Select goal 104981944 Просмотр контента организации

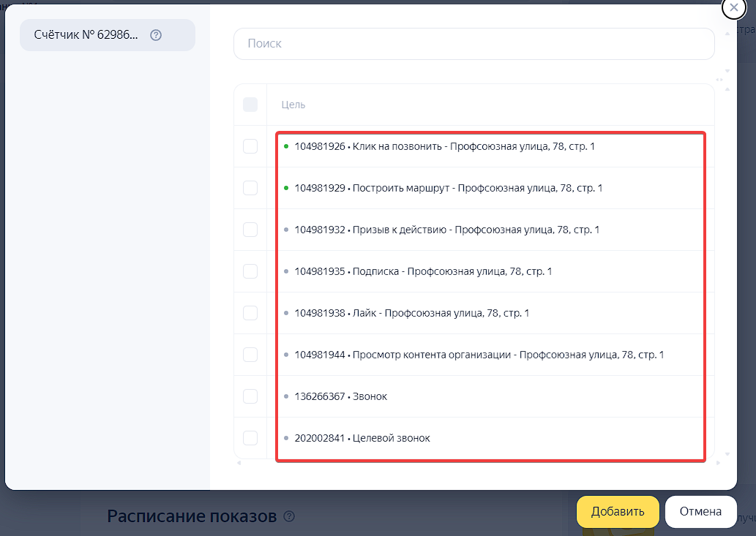point(479,355)
